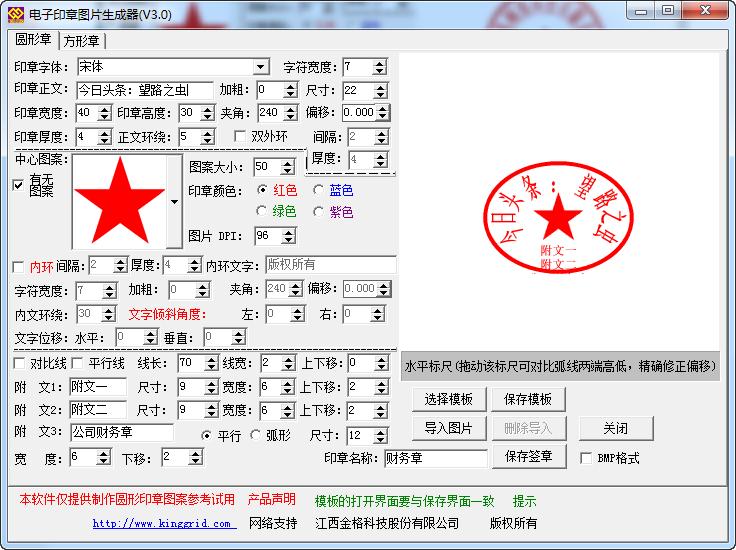Adjust the 附文3 尺寸 spinner showing 12
The width and height of the screenshot is (736, 550).
(x=381, y=435)
